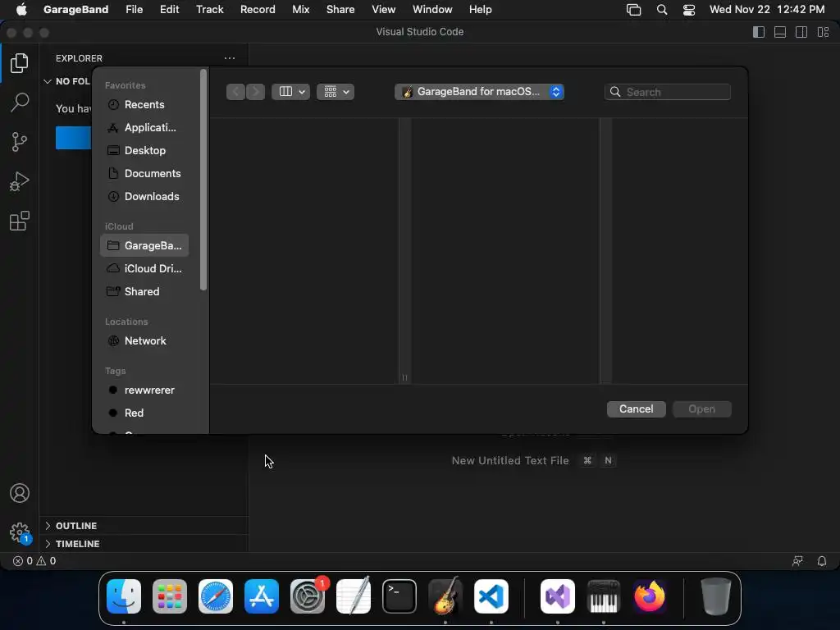The height and width of the screenshot is (630, 840).
Task: Open the Accounts menu icon
Action: 20,493
